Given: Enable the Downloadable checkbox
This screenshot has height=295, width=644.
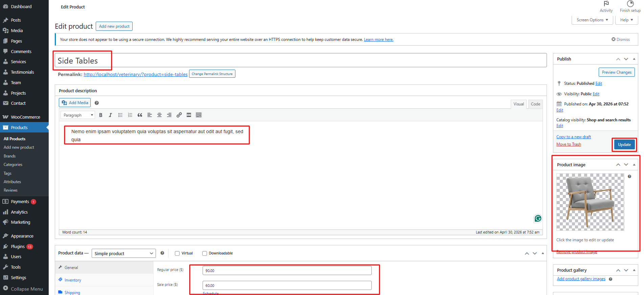Looking at the screenshot, I should (x=205, y=253).
